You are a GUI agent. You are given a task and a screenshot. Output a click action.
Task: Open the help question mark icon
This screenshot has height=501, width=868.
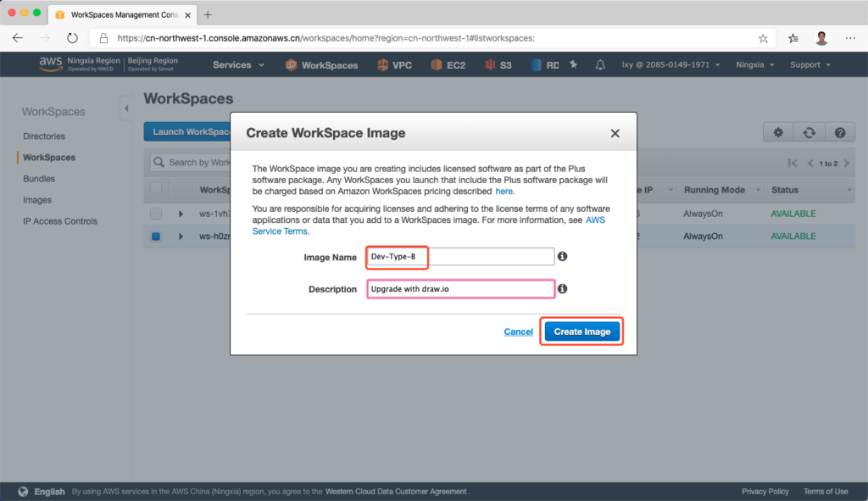[x=839, y=132]
